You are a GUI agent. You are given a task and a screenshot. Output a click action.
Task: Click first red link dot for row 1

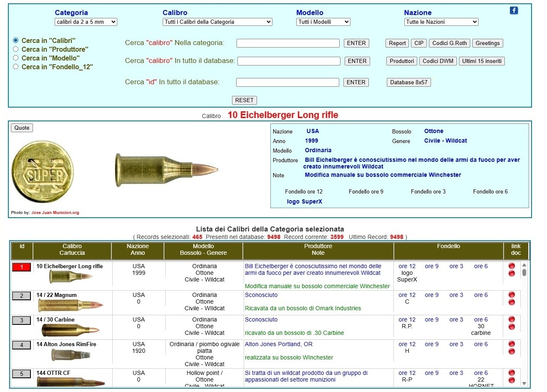click(512, 266)
